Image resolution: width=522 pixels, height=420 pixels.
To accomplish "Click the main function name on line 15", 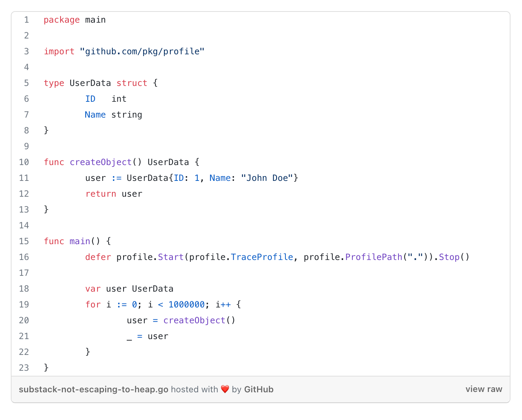I will click(80, 241).
